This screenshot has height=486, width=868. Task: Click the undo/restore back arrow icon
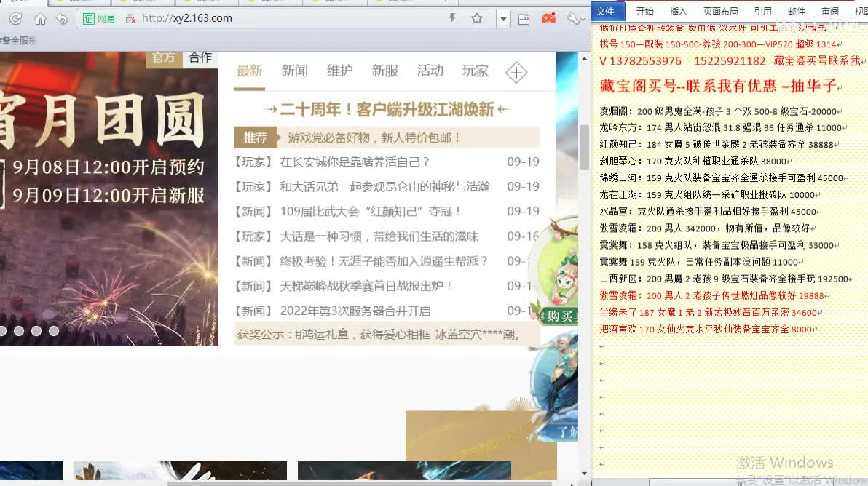(61, 19)
